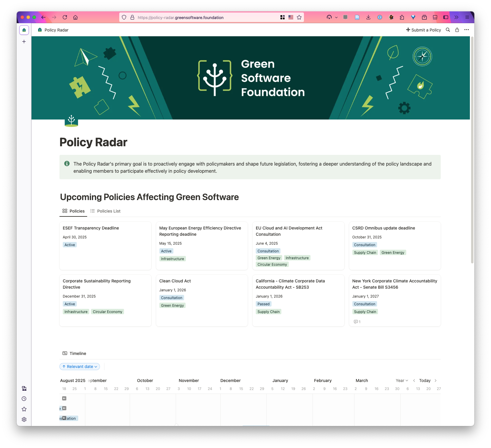Screen dimensions: 491x448
Task: Toggle the browser sidebar panel icon
Action: (x=446, y=17)
